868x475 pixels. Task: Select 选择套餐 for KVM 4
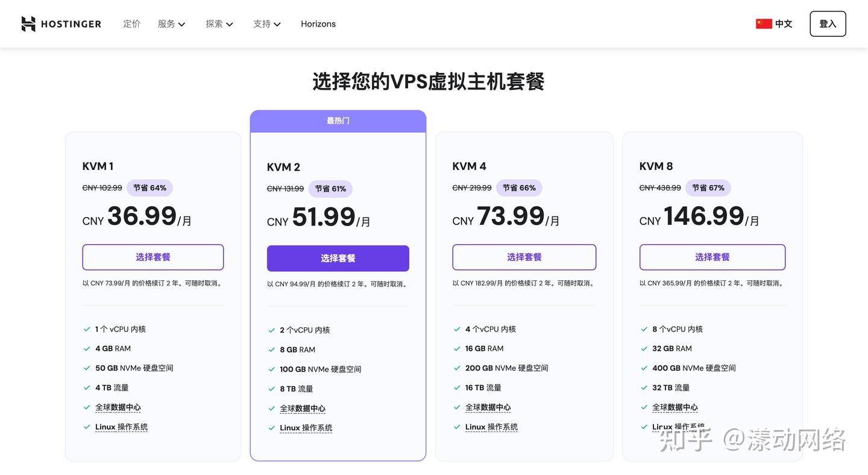(524, 257)
